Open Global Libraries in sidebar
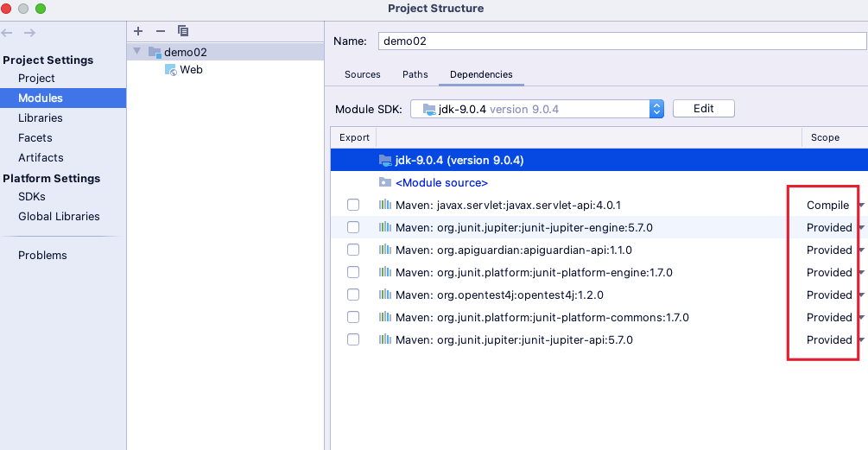868x450 pixels. coord(59,217)
